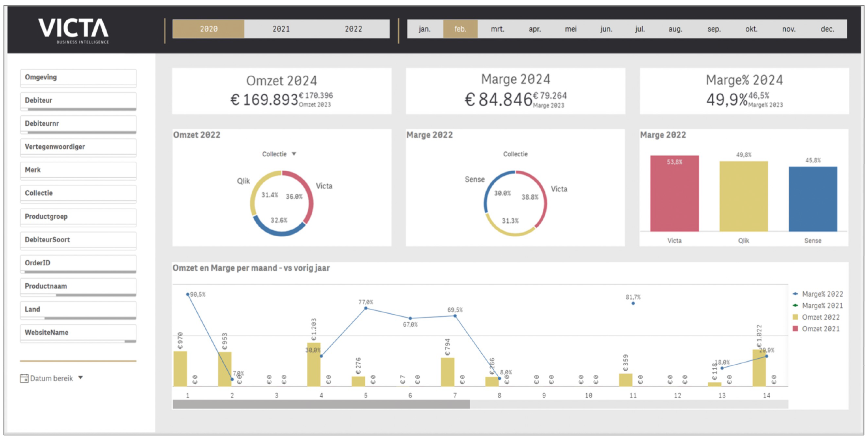Screen dimensions: 868x439
Task: Click the Land list scrollbar
Action: click(90, 318)
